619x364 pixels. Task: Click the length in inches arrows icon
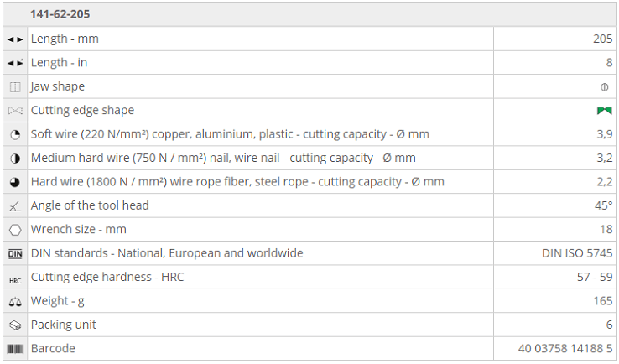coord(15,63)
